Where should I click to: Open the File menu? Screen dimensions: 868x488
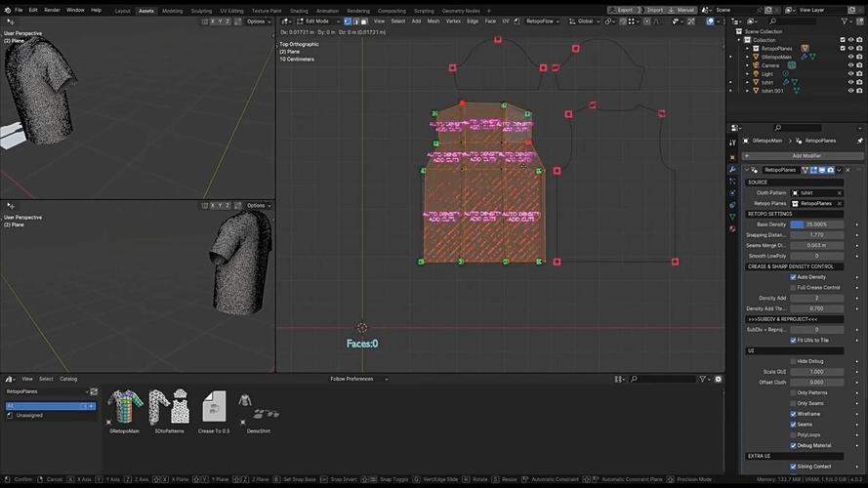point(19,10)
